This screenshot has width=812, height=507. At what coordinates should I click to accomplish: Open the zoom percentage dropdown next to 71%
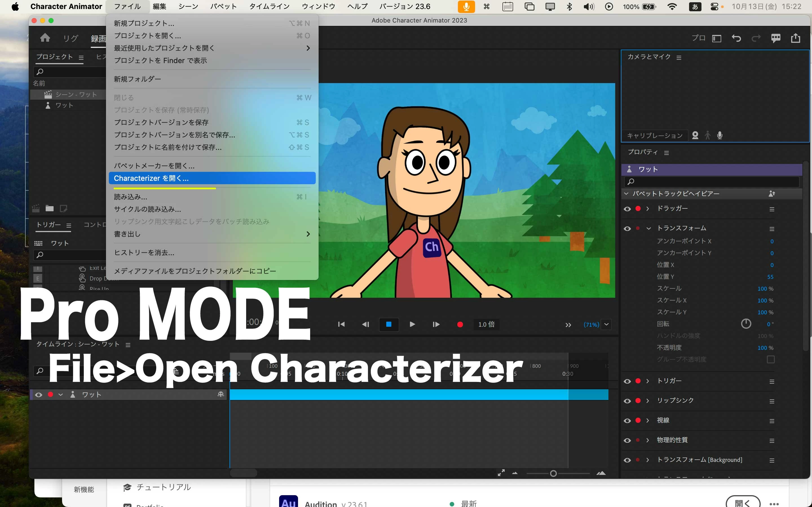click(x=606, y=324)
